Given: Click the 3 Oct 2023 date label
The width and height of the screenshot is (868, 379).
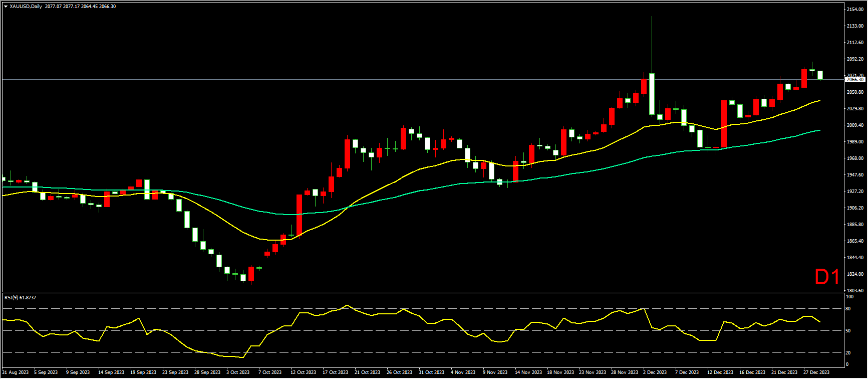Looking at the screenshot, I should 238,372.
